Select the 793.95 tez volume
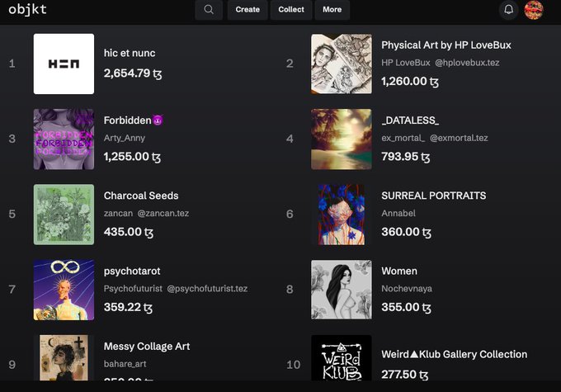Screen dimensions: 561x392 405,157
